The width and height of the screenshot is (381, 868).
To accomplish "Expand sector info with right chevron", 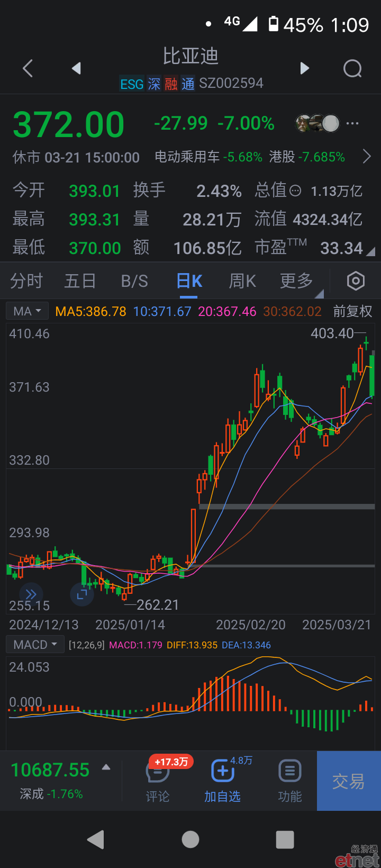I will (367, 157).
